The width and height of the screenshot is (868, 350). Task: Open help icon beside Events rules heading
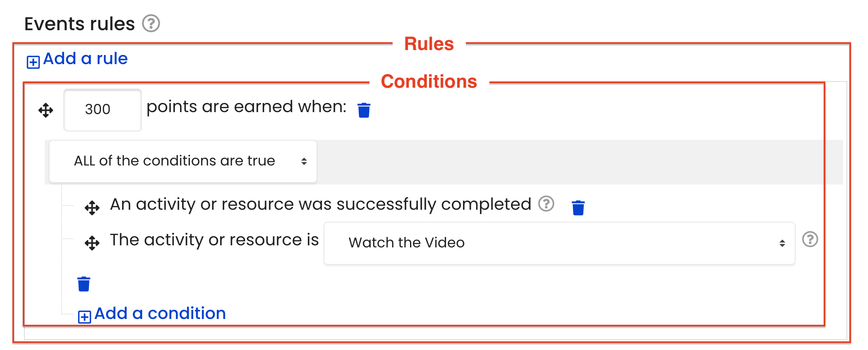(x=151, y=24)
